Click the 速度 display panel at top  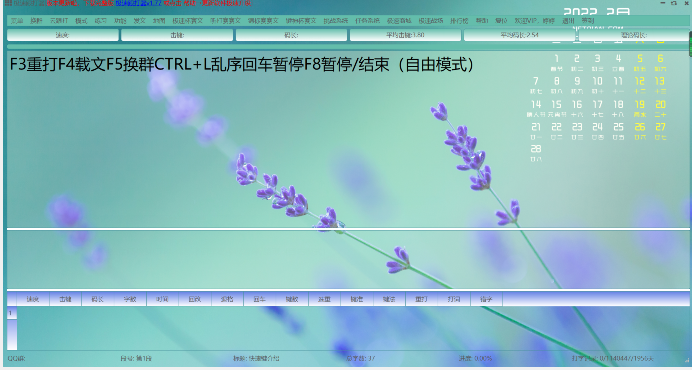[x=63, y=35]
